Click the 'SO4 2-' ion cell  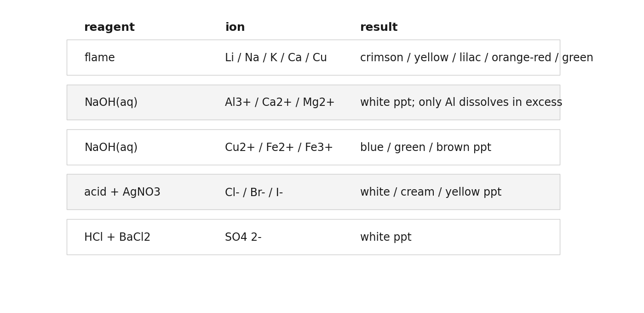pos(243,237)
